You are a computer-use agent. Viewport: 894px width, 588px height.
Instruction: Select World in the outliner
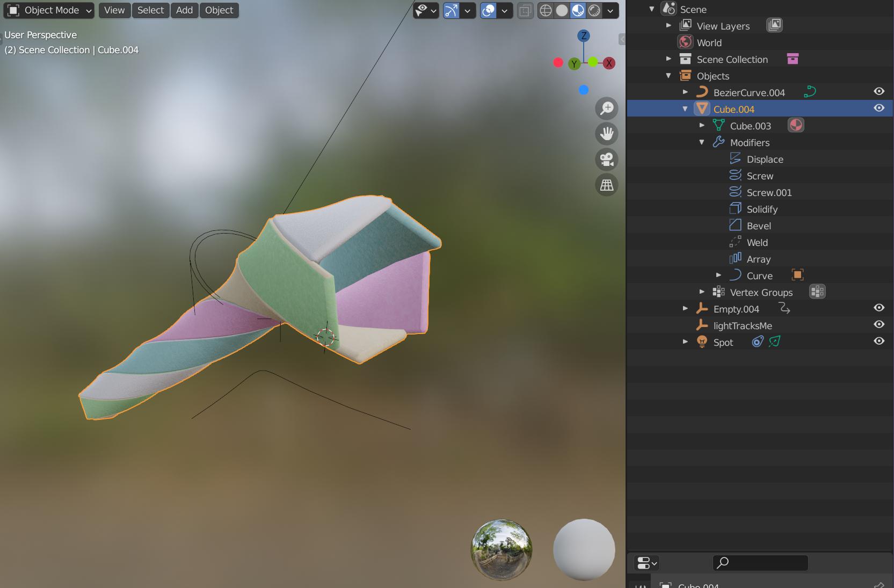pyautogui.click(x=709, y=42)
